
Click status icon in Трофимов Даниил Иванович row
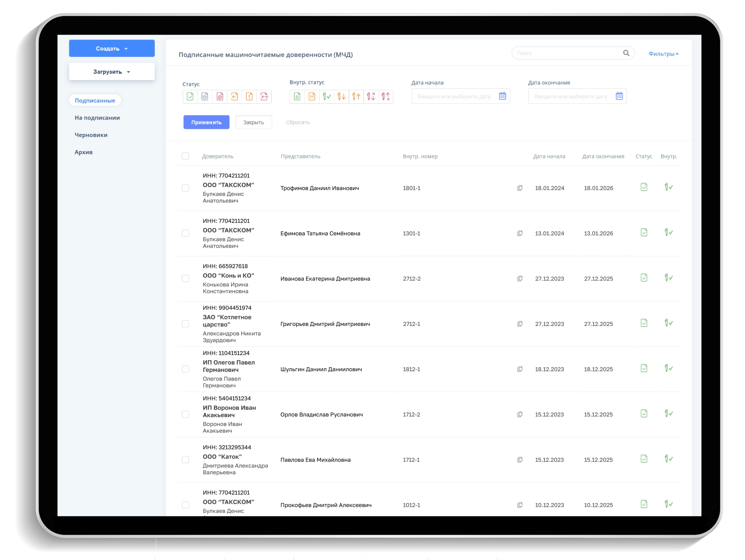pos(644,187)
